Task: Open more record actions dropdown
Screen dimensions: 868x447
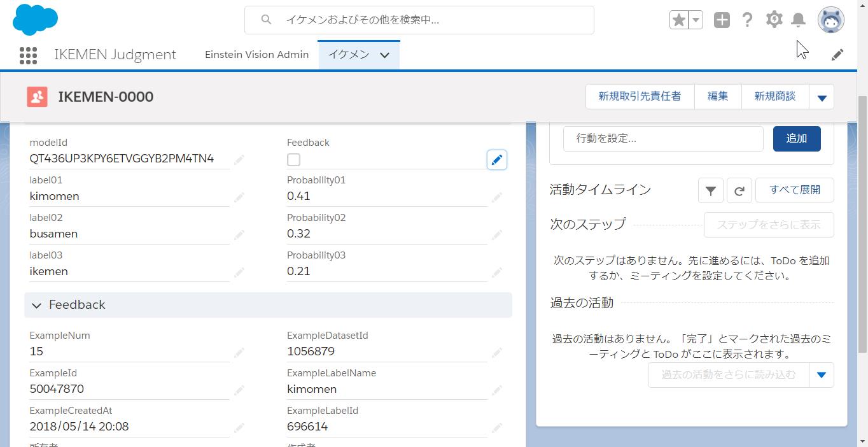Action: (822, 97)
